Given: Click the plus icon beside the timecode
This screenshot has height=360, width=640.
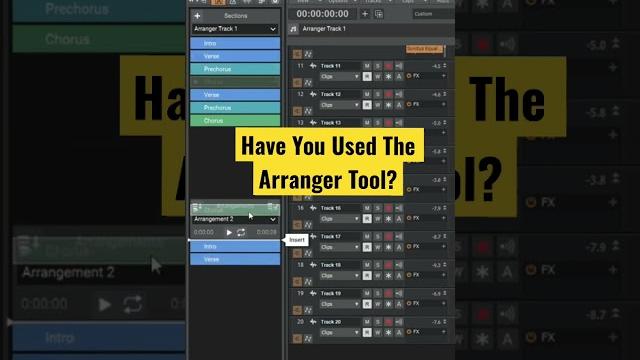Looking at the screenshot, I should [365, 14].
